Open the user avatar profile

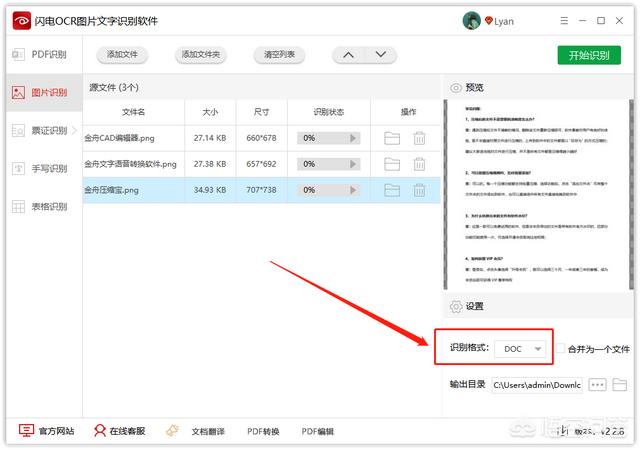(x=471, y=20)
